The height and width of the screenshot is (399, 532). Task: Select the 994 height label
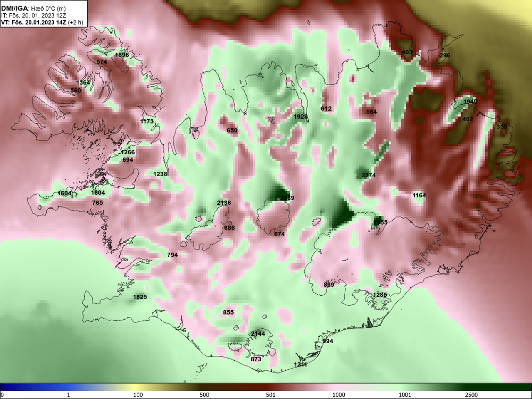[x=328, y=341]
